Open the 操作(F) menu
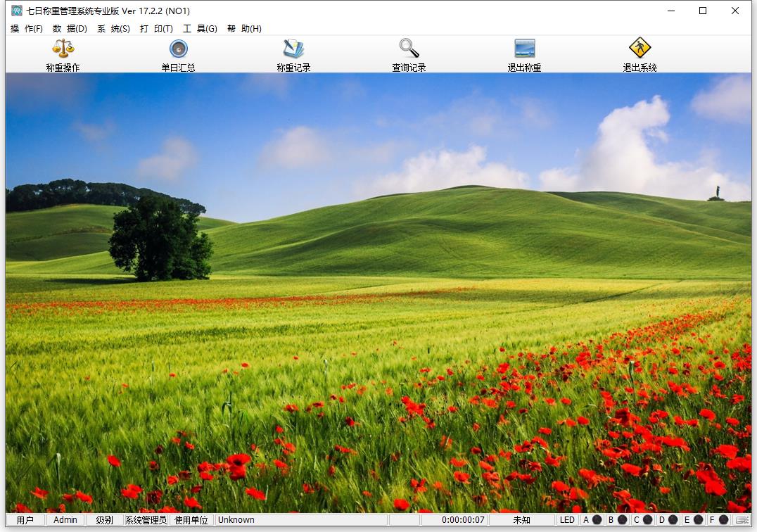This screenshot has height=532, width=757. coord(27,29)
